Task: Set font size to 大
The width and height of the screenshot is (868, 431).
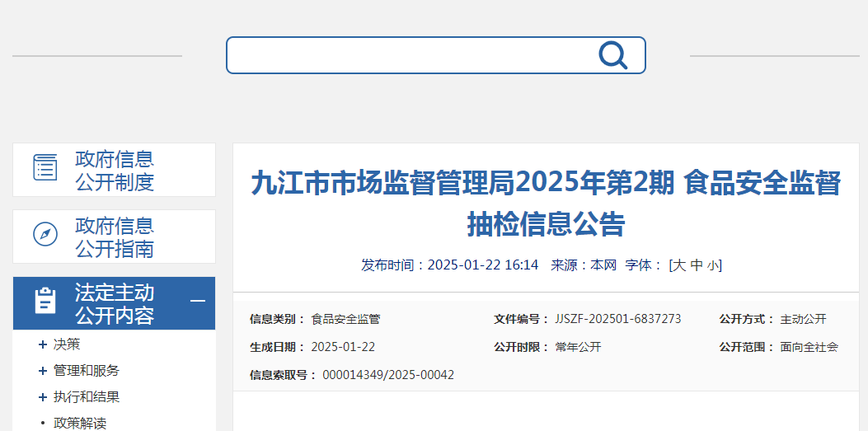Action: point(680,265)
